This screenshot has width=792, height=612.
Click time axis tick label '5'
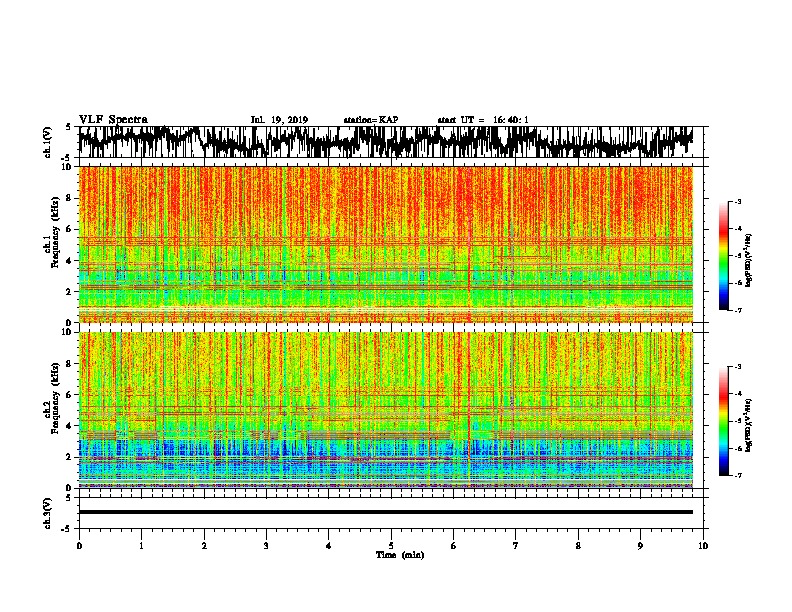point(391,545)
